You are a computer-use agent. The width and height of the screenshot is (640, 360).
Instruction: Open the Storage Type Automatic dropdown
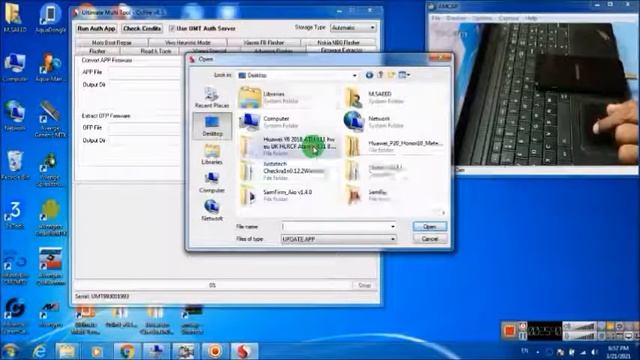[353, 28]
